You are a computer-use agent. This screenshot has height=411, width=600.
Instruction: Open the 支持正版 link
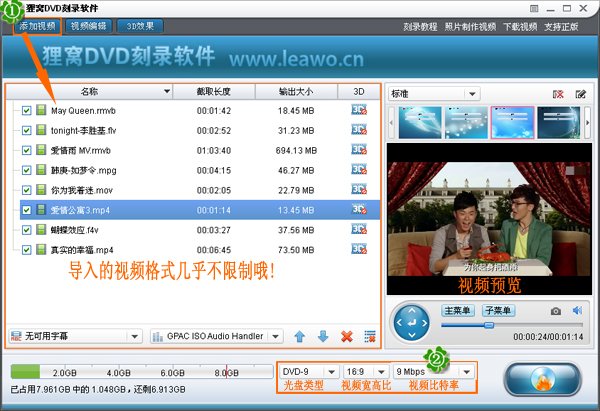(x=561, y=27)
